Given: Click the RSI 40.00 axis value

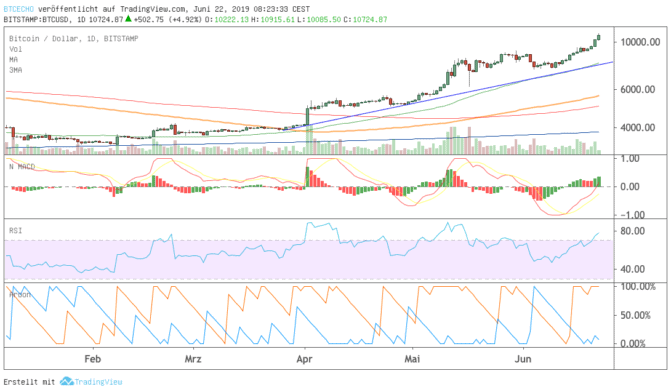Looking at the screenshot, I should [632, 269].
